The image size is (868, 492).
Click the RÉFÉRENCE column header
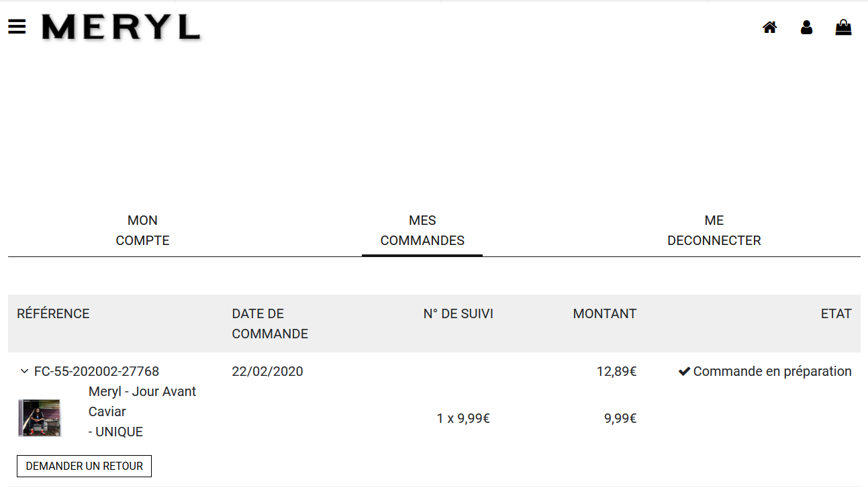point(53,313)
